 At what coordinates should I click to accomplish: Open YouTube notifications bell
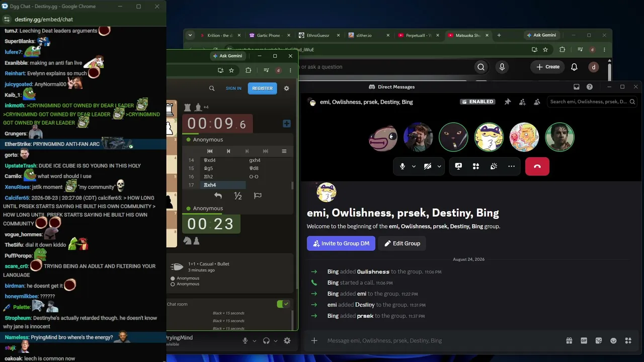[x=574, y=67]
